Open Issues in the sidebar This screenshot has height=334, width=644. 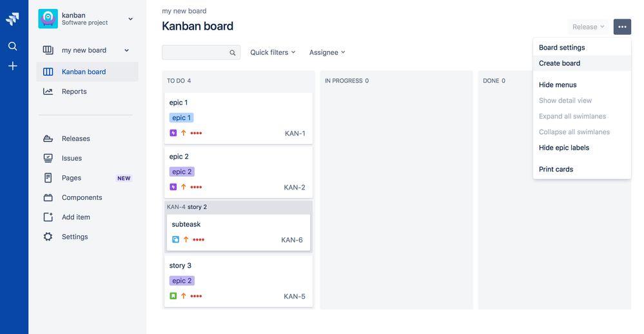coord(72,158)
